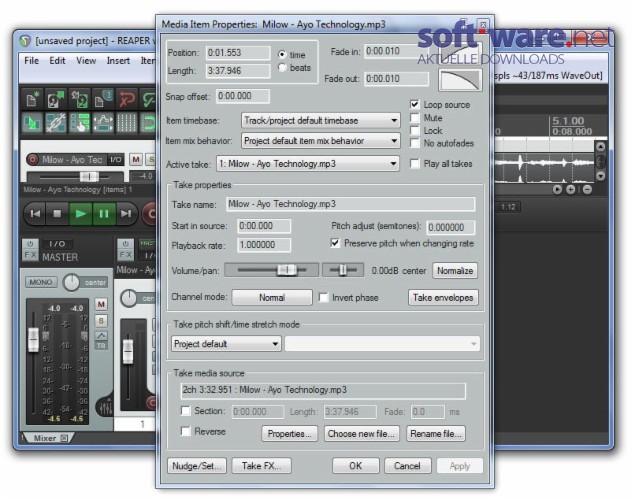Open the Nudge/Set... dialog

point(197,466)
